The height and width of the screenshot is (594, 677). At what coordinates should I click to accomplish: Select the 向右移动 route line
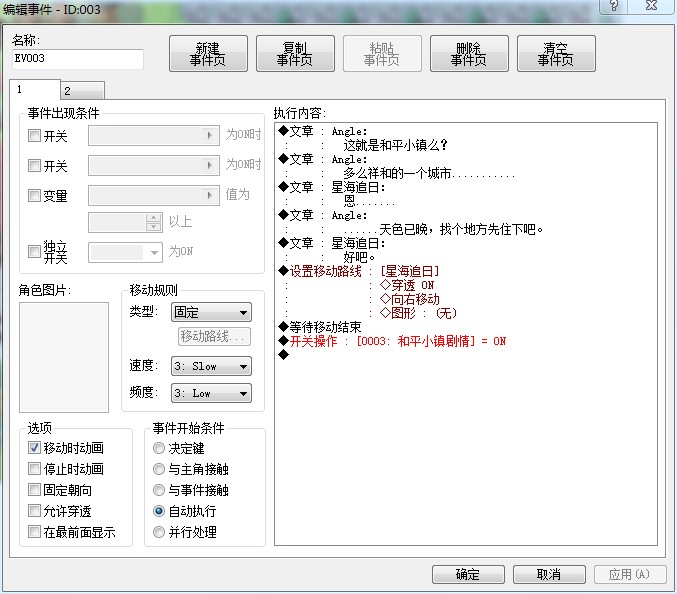click(x=410, y=299)
